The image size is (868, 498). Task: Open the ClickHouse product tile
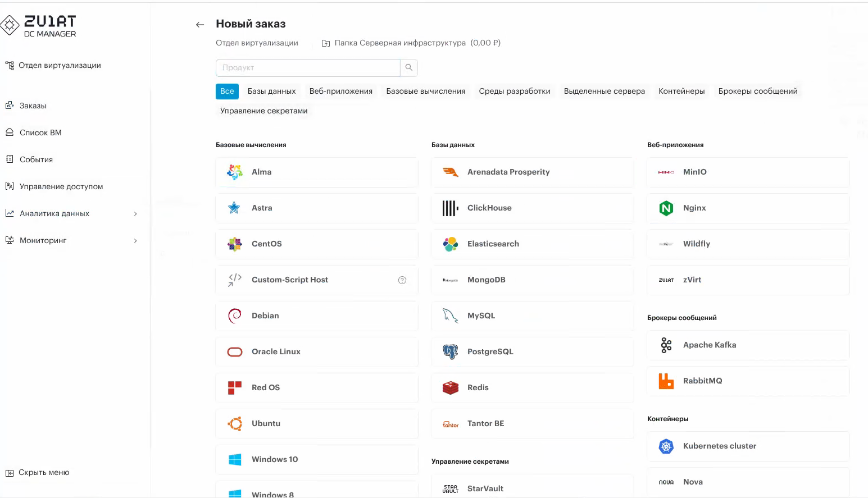click(532, 208)
